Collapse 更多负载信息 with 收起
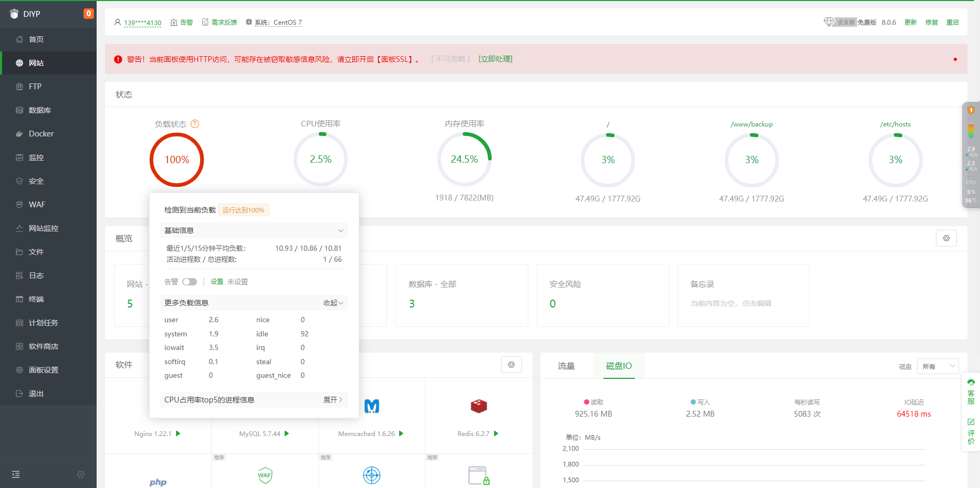This screenshot has height=488, width=980. (x=333, y=303)
